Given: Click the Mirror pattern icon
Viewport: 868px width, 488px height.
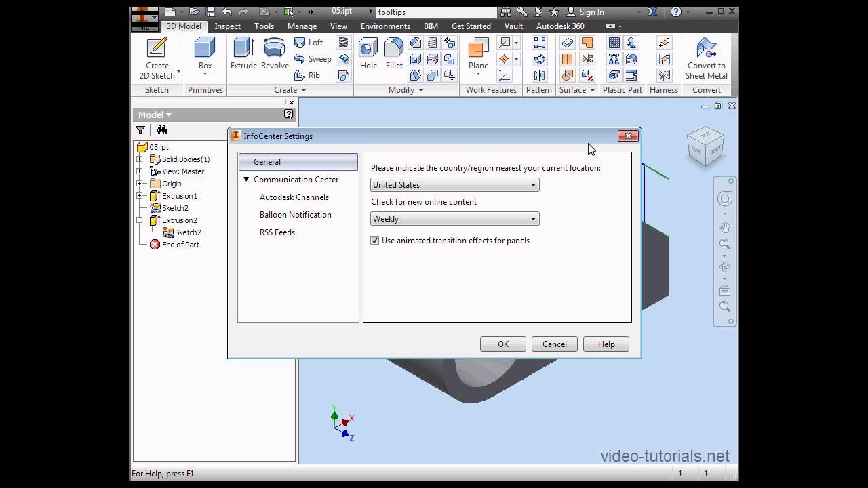Looking at the screenshot, I should (540, 75).
